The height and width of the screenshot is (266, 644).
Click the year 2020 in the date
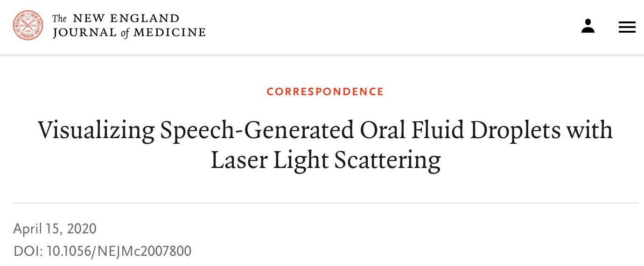[82, 229]
